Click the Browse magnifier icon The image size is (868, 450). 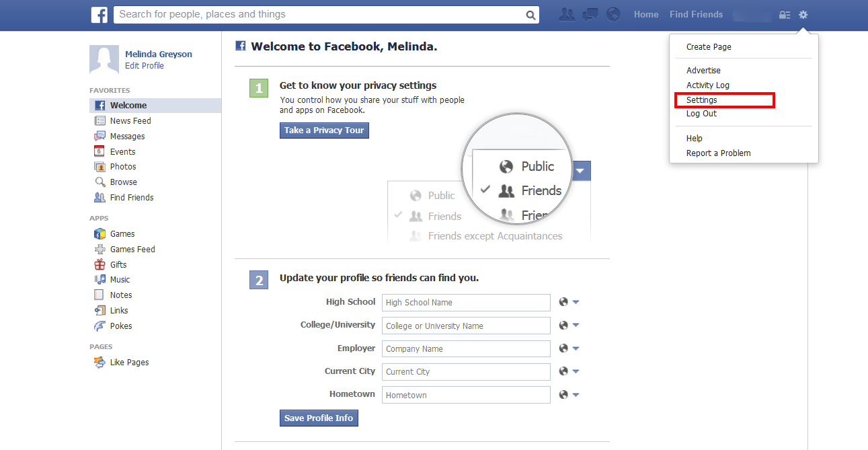click(100, 182)
